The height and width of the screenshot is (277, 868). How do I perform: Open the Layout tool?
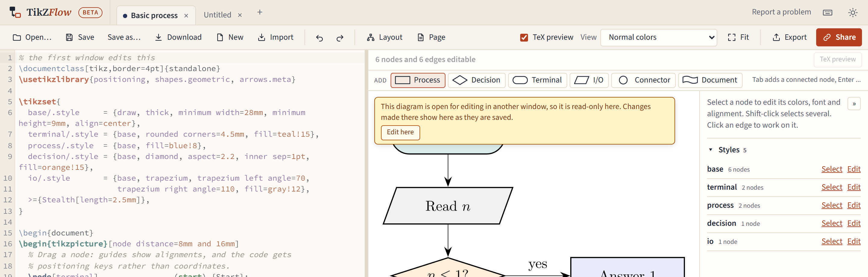point(385,37)
